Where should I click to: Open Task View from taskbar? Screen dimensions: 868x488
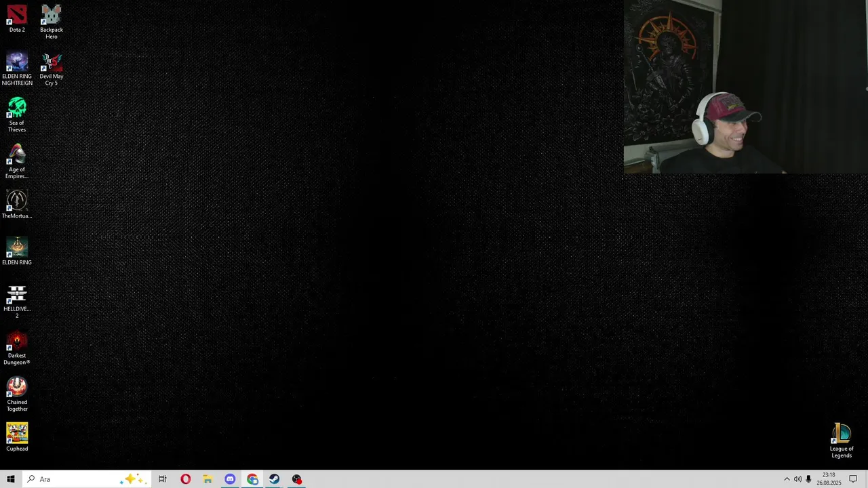tap(163, 479)
